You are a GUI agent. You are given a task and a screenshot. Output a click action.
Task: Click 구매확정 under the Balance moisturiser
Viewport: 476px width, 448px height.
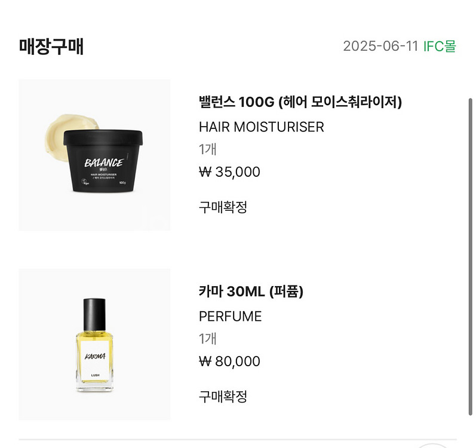(x=223, y=207)
